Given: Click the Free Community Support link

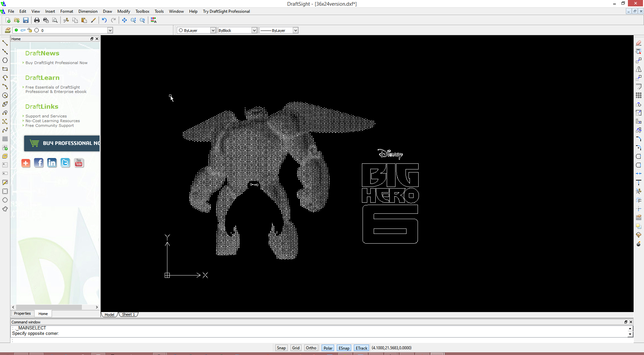Looking at the screenshot, I should coord(50,125).
